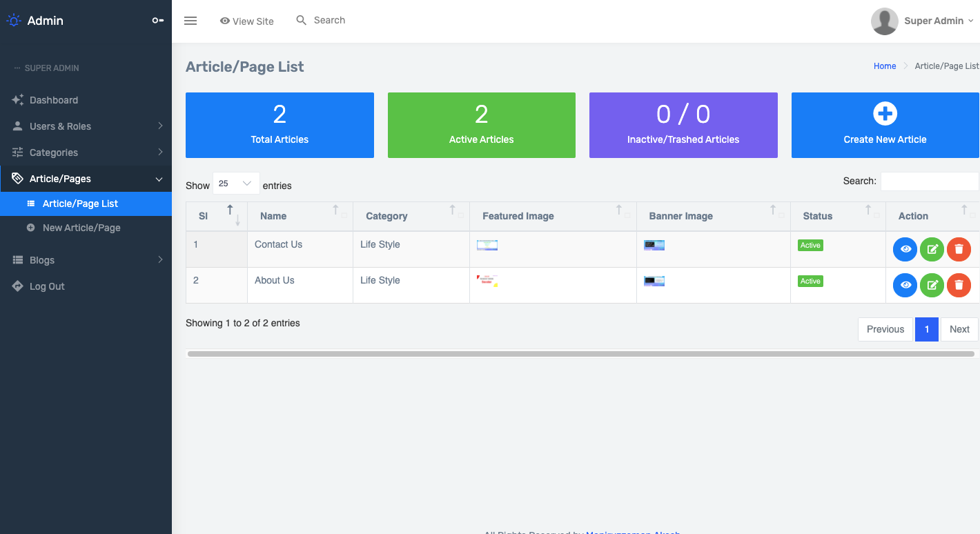The width and height of the screenshot is (980, 534).
Task: Open the hamburger menu icon
Action: (190, 21)
